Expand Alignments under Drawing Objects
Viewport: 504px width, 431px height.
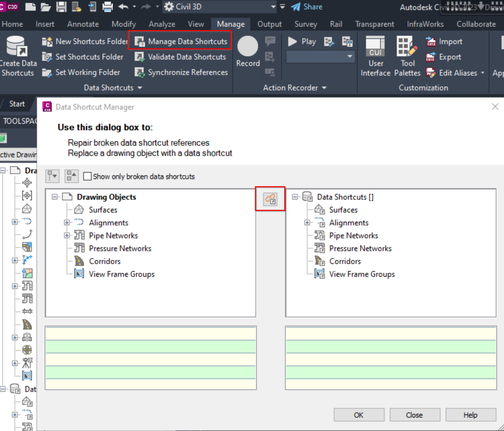(x=67, y=223)
